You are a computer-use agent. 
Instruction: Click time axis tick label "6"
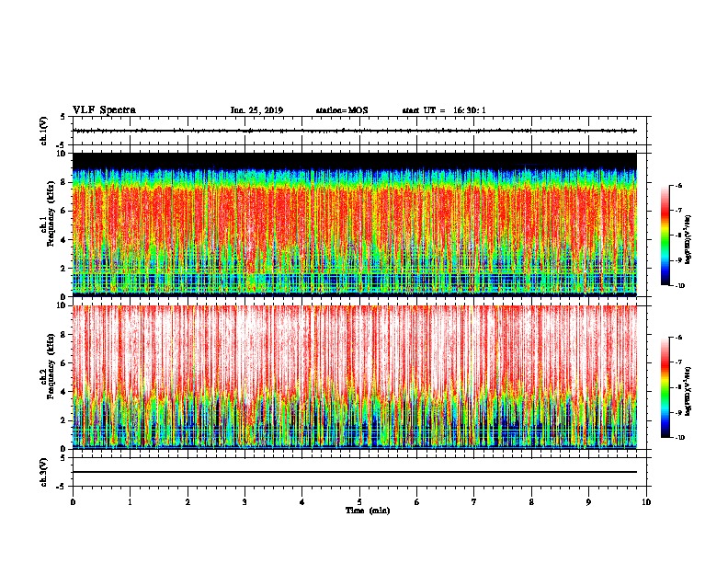(x=417, y=502)
